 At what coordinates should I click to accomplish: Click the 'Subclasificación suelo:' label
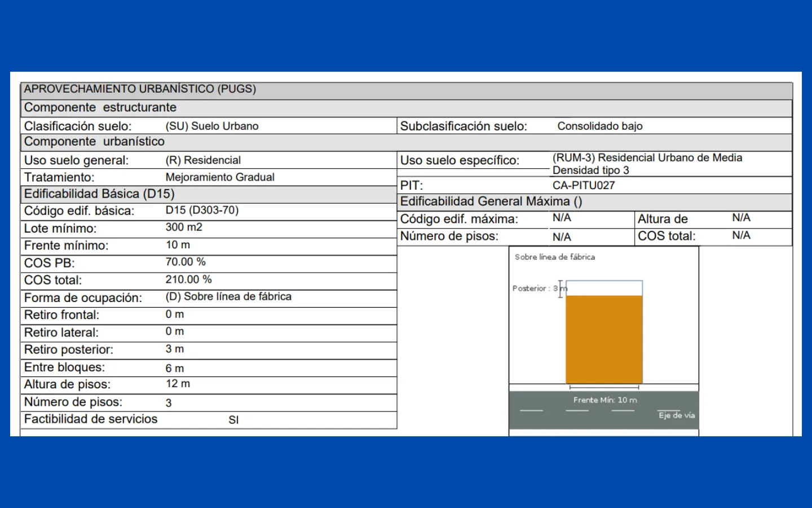tap(464, 126)
